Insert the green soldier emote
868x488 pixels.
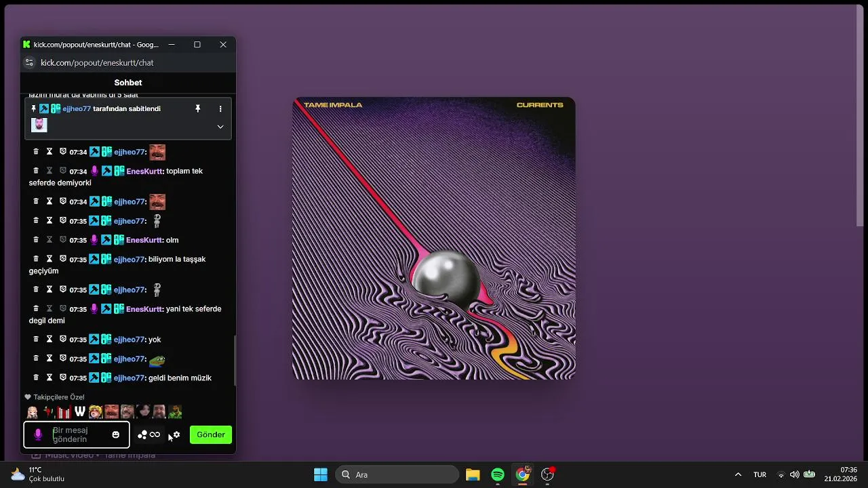point(175,411)
